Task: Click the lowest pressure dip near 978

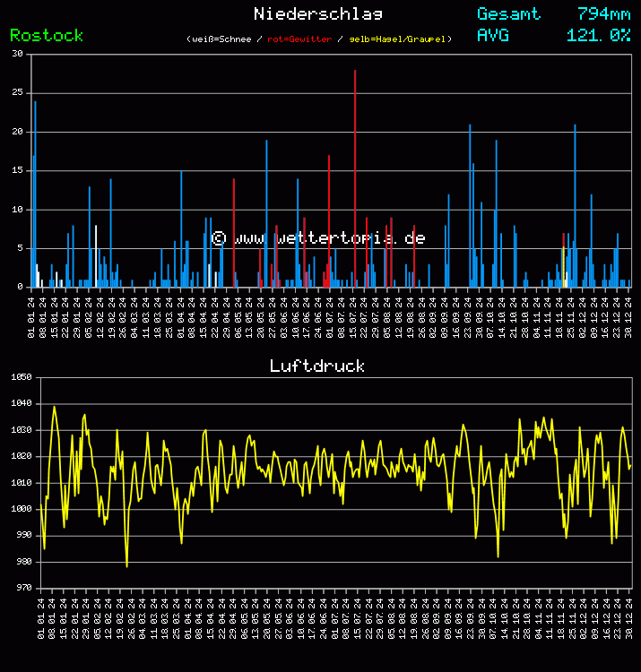Action: [126, 564]
